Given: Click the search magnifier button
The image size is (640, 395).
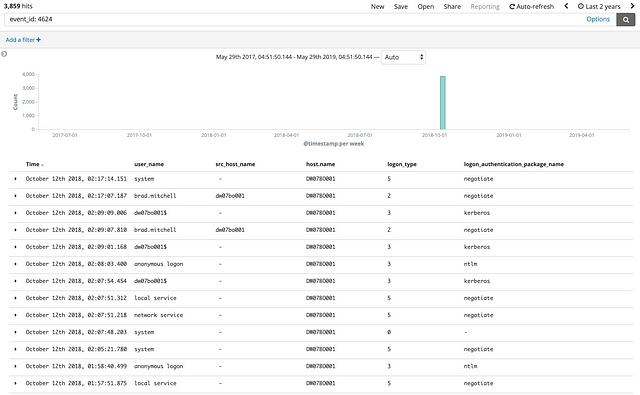Looking at the screenshot, I should (x=625, y=19).
